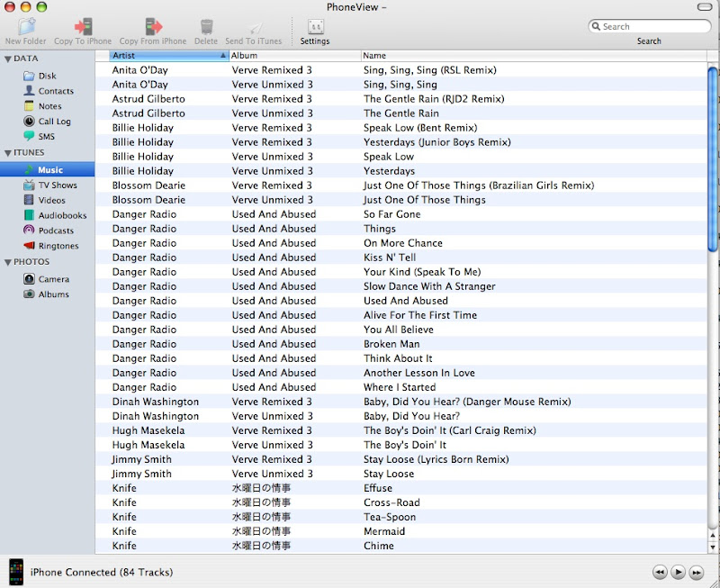Collapse the ITUNES section triangle
720x588 pixels.
7,153
